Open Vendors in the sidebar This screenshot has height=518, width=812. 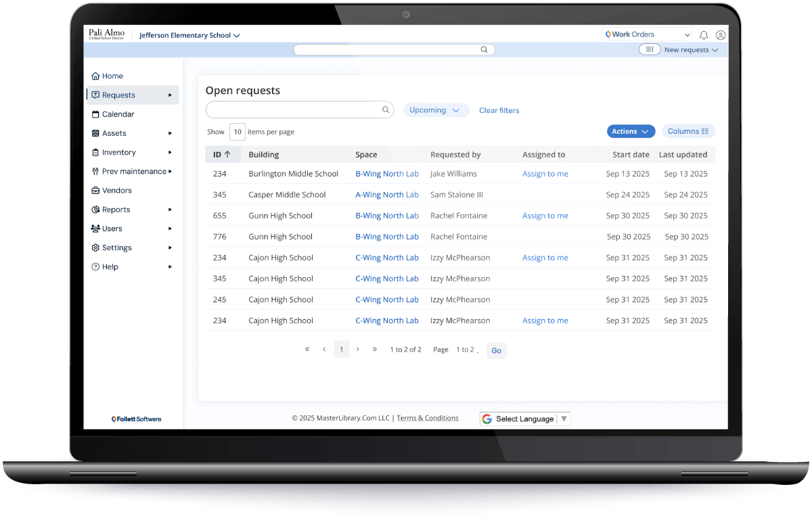coord(116,191)
